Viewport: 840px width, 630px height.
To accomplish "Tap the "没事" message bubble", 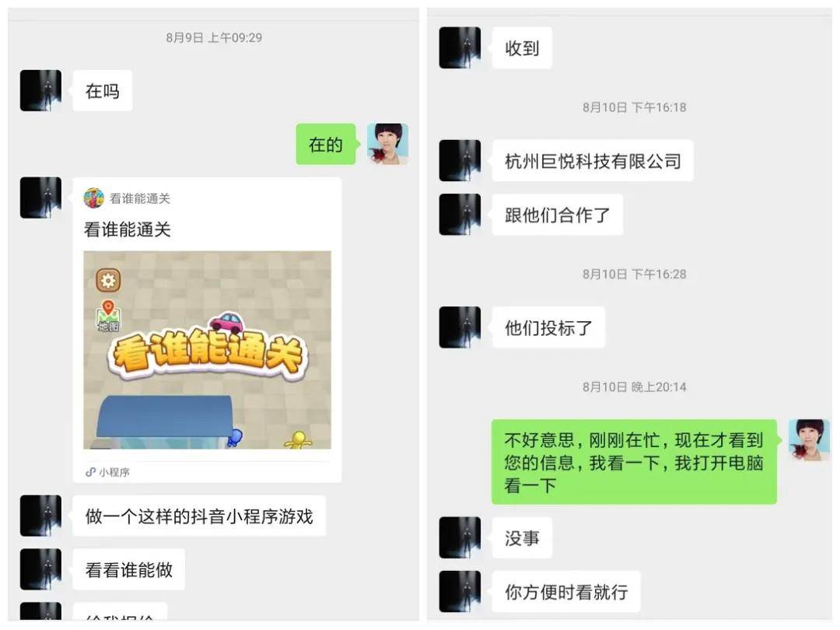I will click(x=523, y=538).
